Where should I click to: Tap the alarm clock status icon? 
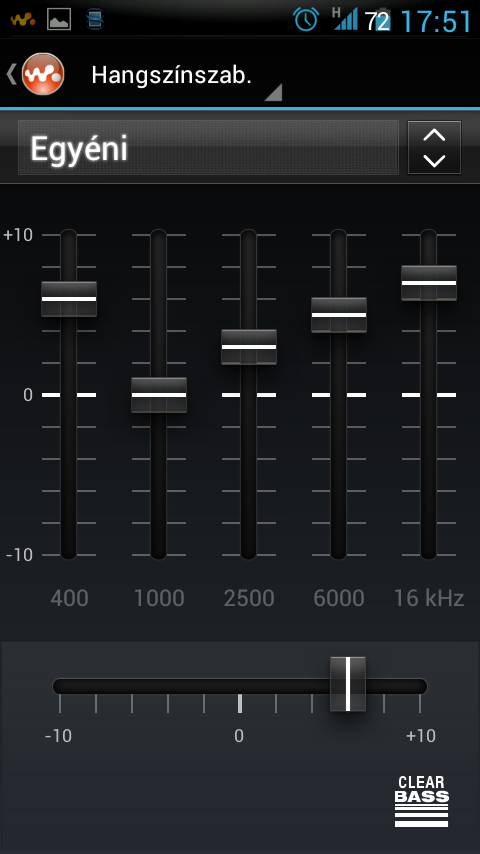click(x=306, y=20)
